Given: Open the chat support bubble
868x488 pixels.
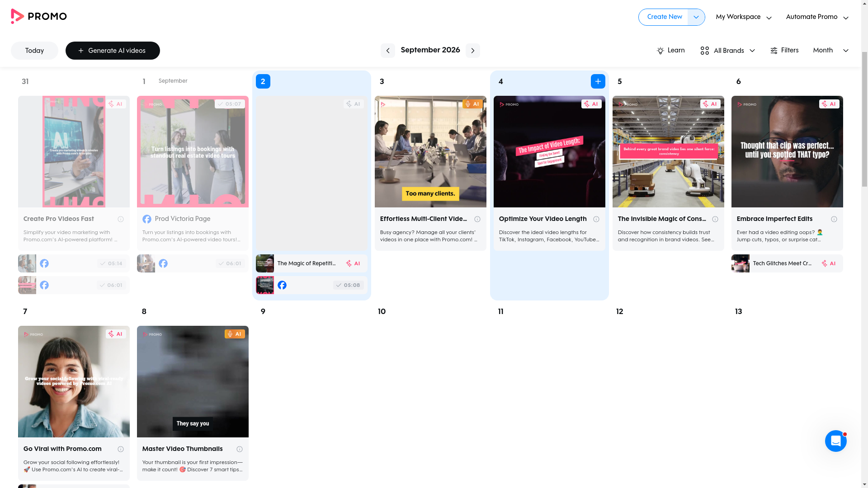Looking at the screenshot, I should [x=835, y=441].
